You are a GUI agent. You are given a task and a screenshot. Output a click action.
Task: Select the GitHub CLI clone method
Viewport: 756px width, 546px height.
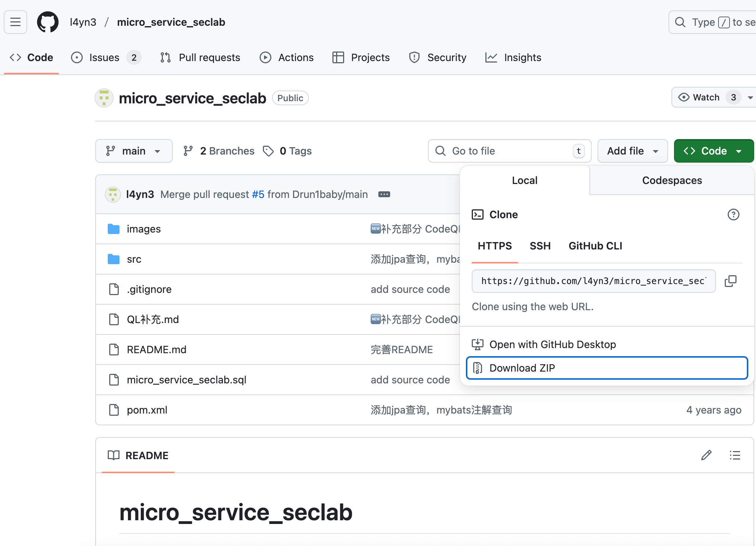point(595,246)
